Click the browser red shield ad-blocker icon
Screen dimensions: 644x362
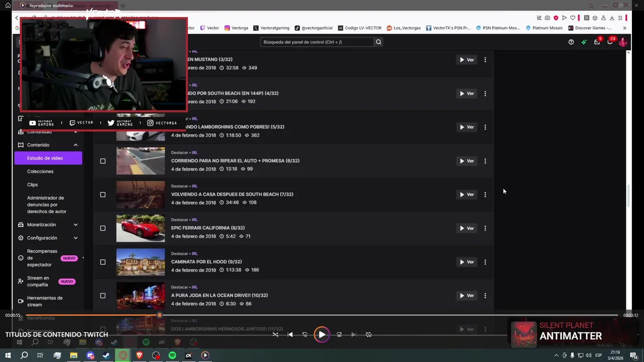click(555, 18)
